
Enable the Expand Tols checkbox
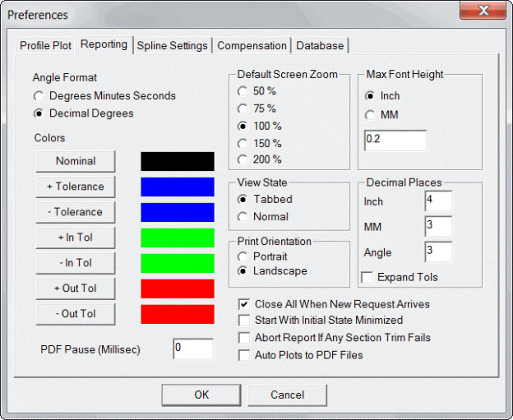369,277
